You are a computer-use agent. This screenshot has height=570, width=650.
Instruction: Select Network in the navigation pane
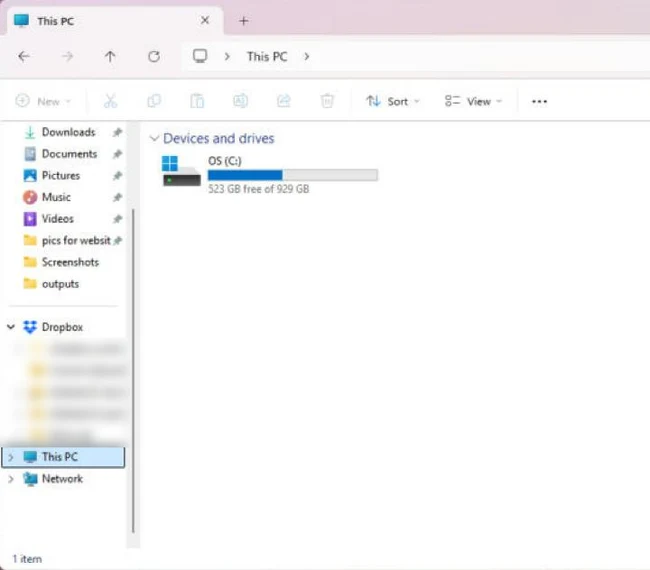point(62,479)
